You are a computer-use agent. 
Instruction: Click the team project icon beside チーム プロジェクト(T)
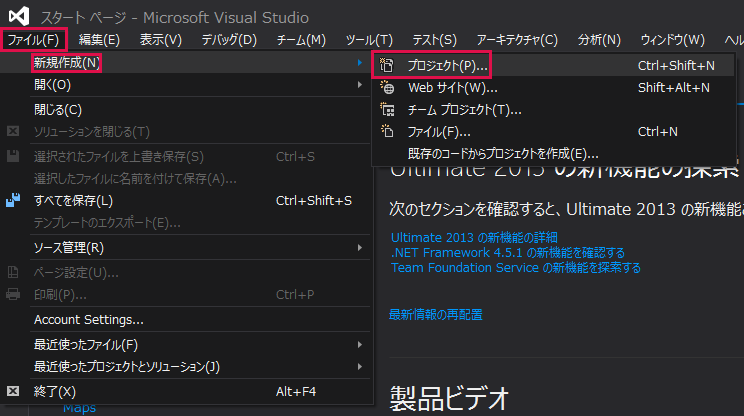[387, 110]
